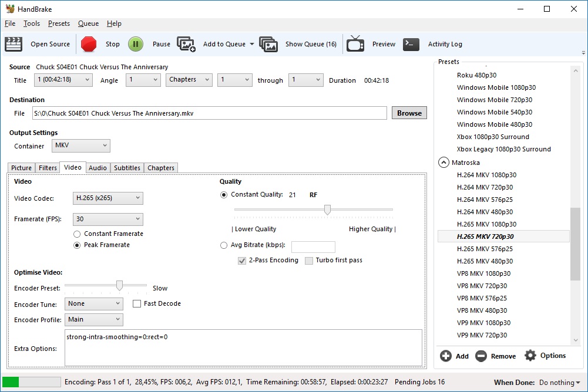The width and height of the screenshot is (588, 392).
Task: Open the Presets menu
Action: [x=59, y=23]
